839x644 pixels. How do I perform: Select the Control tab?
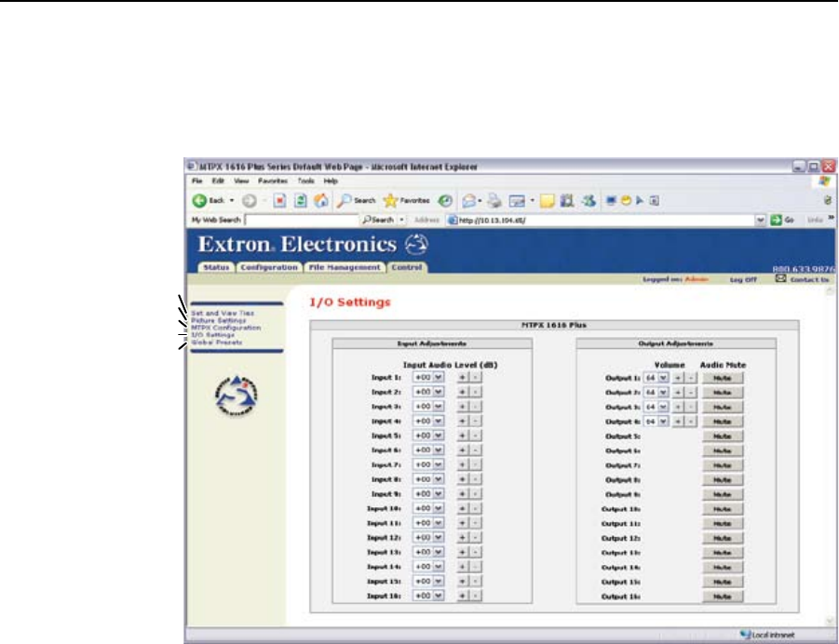click(407, 266)
